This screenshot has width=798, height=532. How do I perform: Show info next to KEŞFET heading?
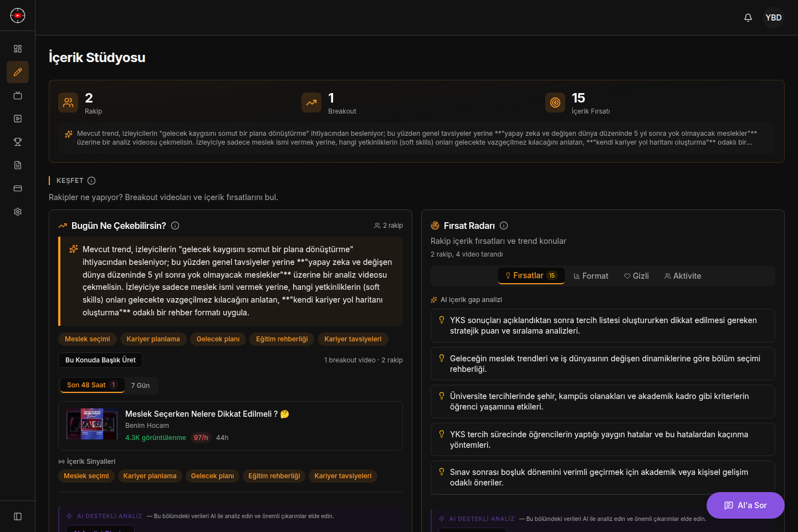91,181
